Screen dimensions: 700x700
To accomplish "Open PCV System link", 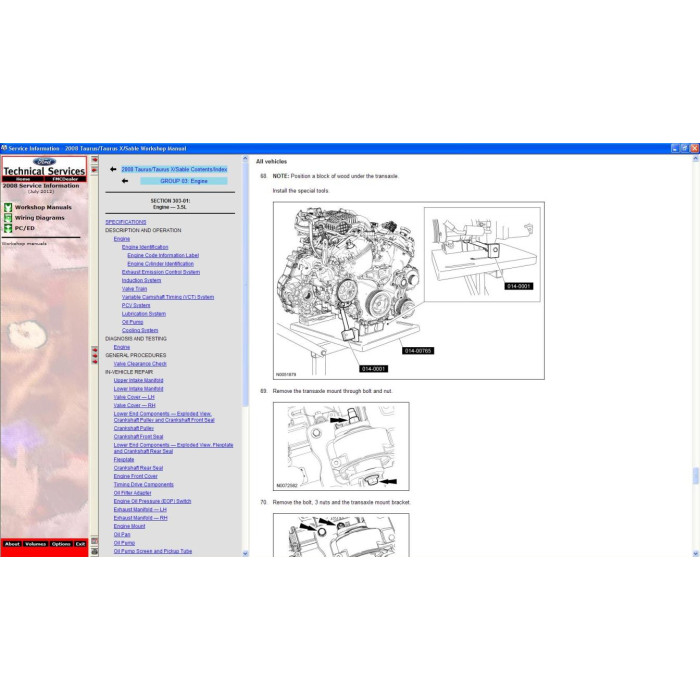I will coord(136,305).
